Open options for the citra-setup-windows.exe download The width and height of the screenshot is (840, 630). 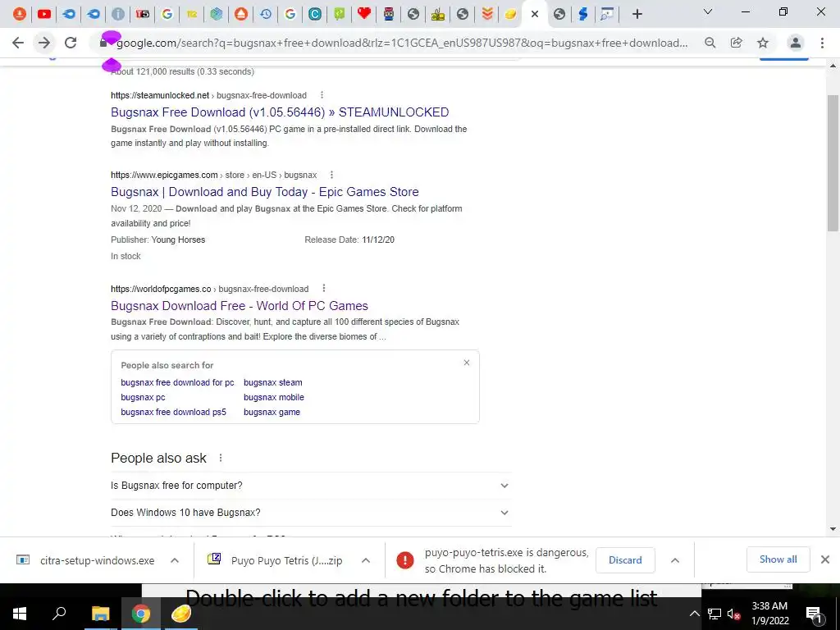(175, 560)
